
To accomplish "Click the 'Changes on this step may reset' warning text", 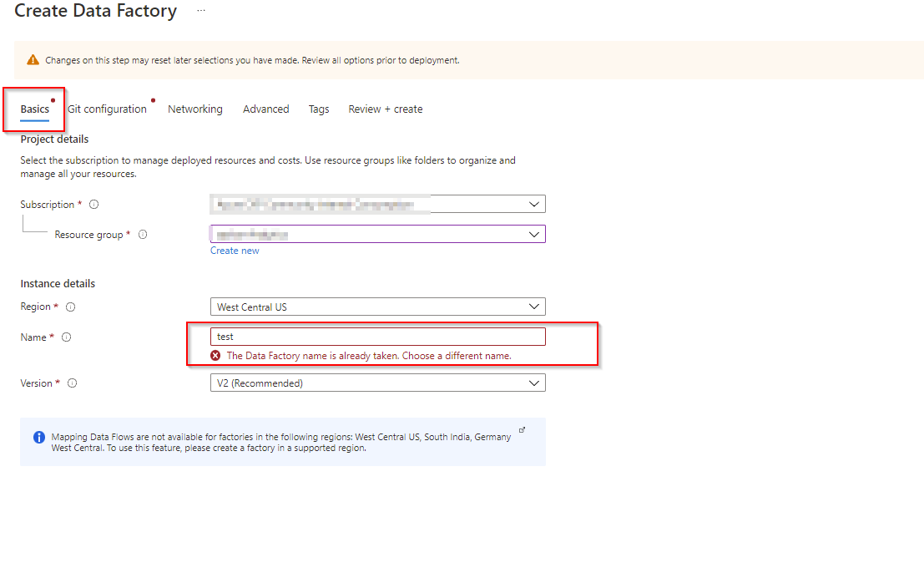I will tap(252, 60).
